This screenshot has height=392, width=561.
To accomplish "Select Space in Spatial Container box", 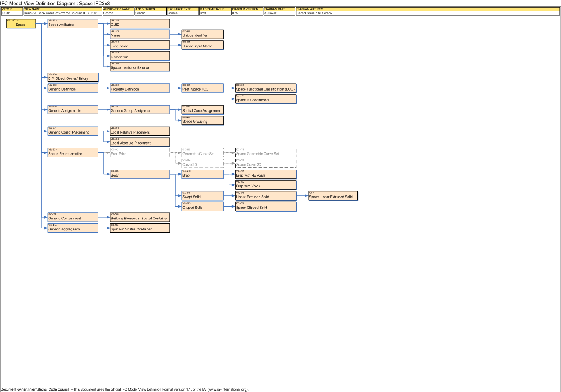I will coord(140,228).
